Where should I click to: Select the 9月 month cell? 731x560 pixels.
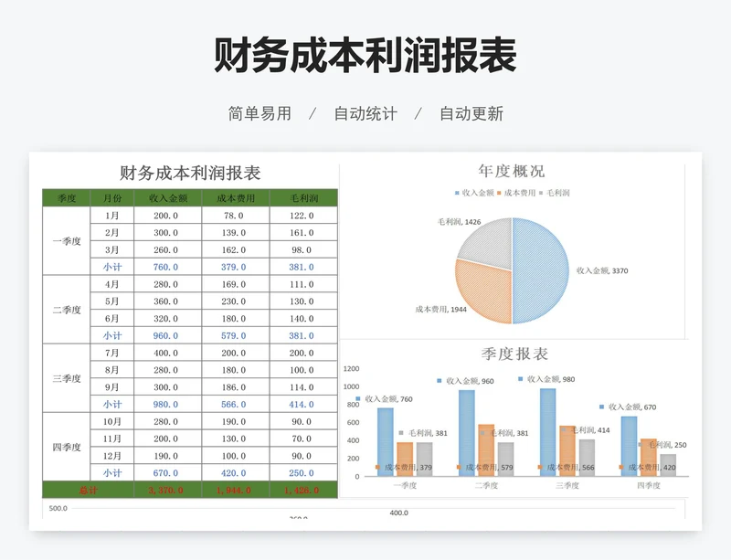pyautogui.click(x=111, y=387)
